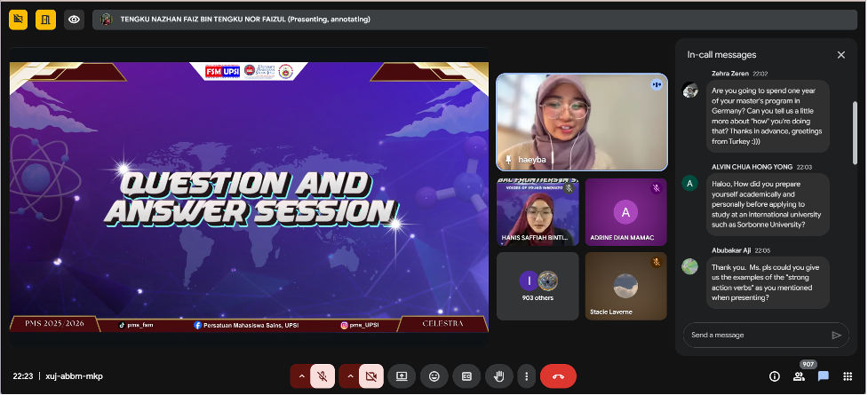
Task: Click the Send a message field
Action: 755,335
